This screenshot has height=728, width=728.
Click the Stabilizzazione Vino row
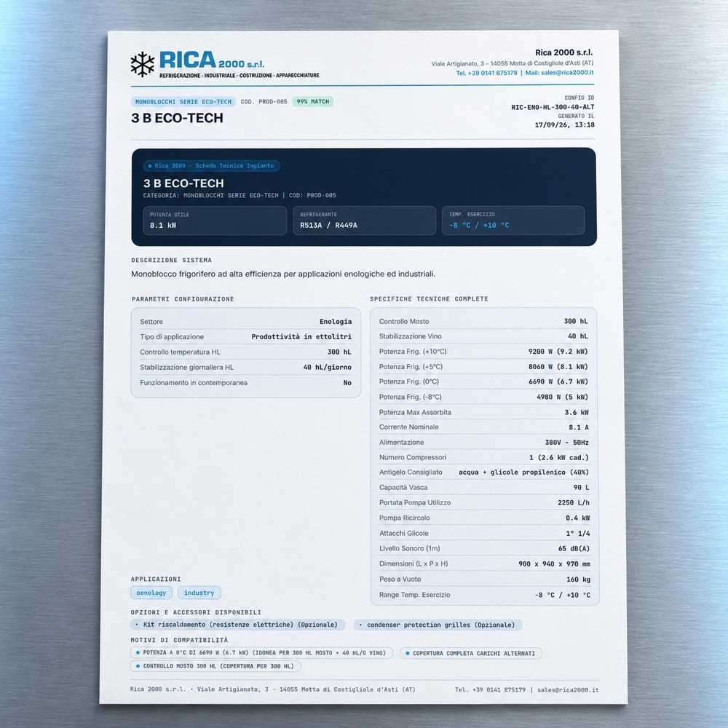[x=483, y=336]
